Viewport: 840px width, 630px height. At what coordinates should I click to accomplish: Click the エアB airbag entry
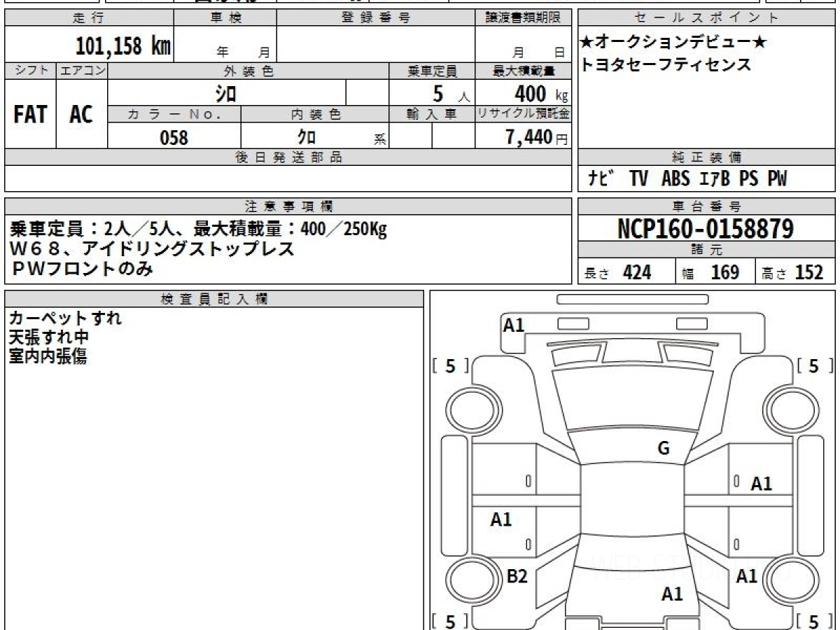[x=714, y=179]
